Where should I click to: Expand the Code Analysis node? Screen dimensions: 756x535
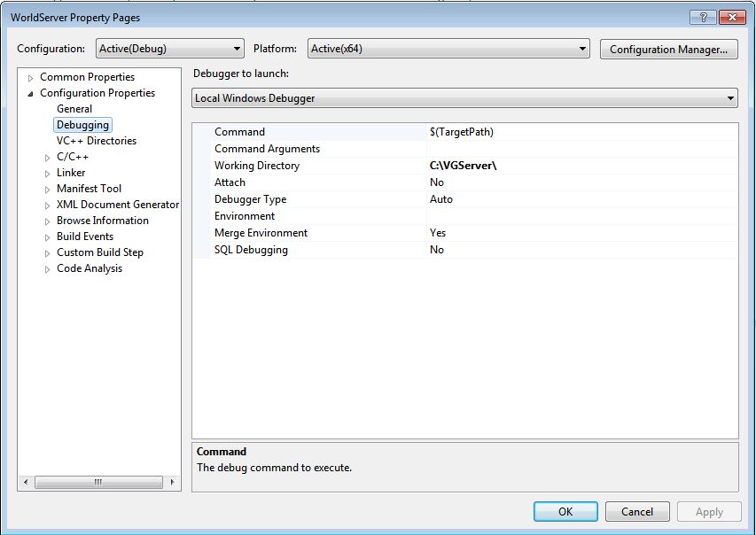[48, 269]
